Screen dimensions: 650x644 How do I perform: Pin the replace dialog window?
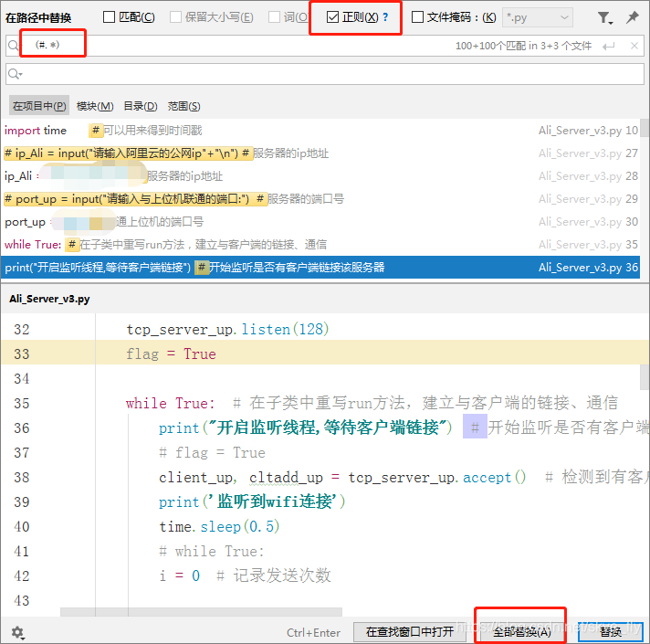click(x=632, y=17)
